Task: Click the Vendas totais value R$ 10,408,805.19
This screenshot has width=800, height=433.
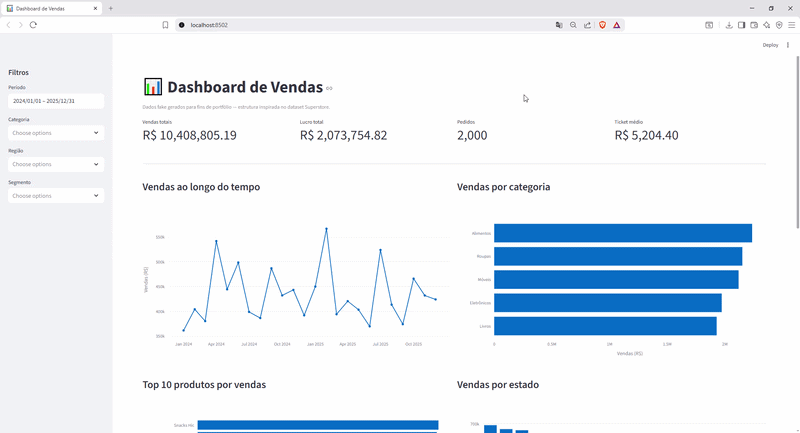Action: [x=189, y=135]
